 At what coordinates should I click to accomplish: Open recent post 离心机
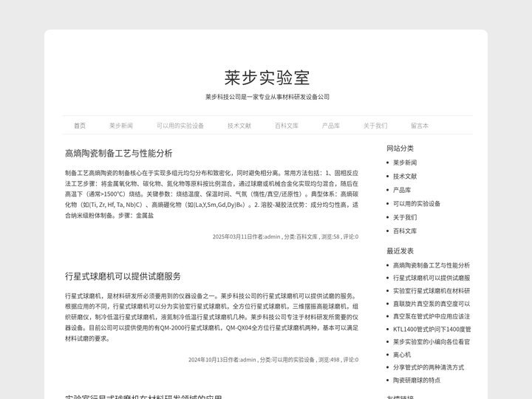tap(402, 355)
